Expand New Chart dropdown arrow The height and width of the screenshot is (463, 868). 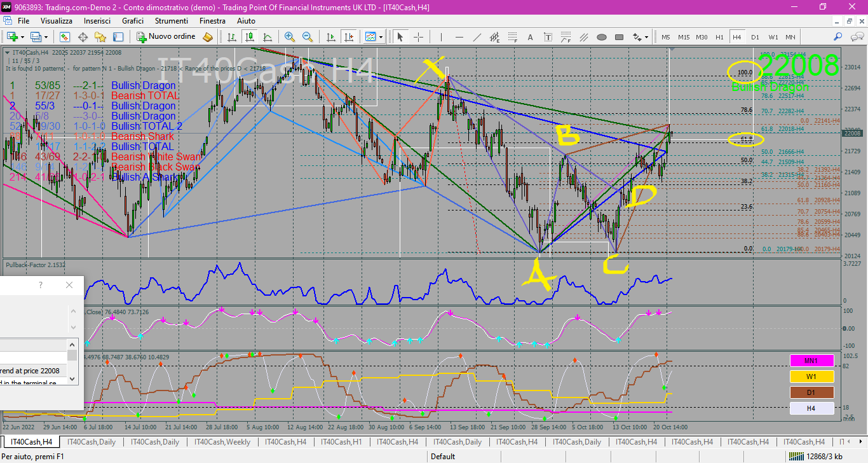coord(22,37)
